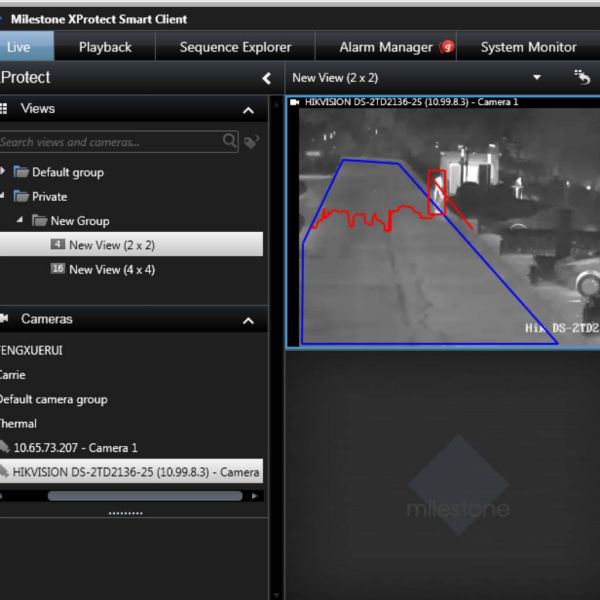
Task: Select 10.65.73.207 - Camera 1
Action: [75, 448]
